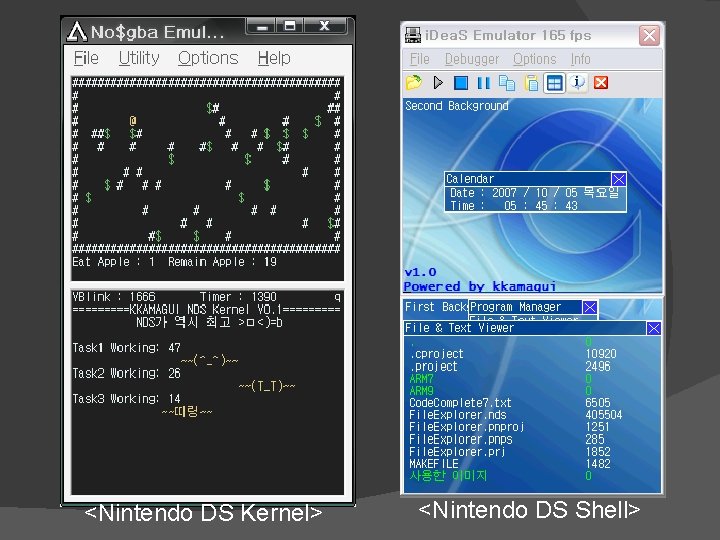The width and height of the screenshot is (720, 540).
Task: Click the 'Eat Apple : 1' status text
Action: (x=113, y=262)
